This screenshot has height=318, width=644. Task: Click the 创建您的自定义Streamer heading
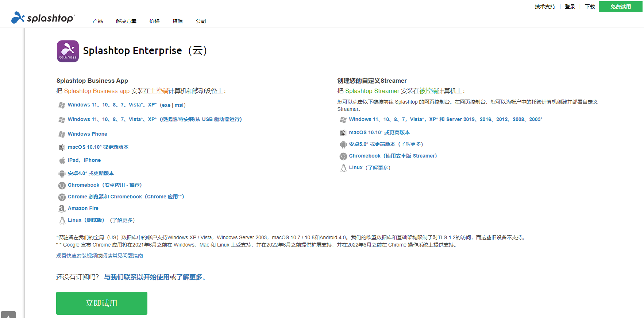(x=372, y=81)
